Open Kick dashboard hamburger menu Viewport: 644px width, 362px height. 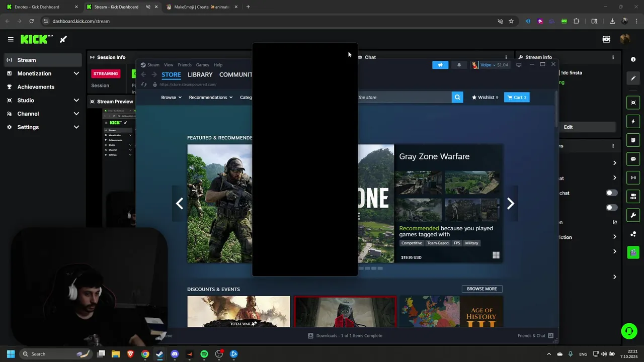click(11, 39)
